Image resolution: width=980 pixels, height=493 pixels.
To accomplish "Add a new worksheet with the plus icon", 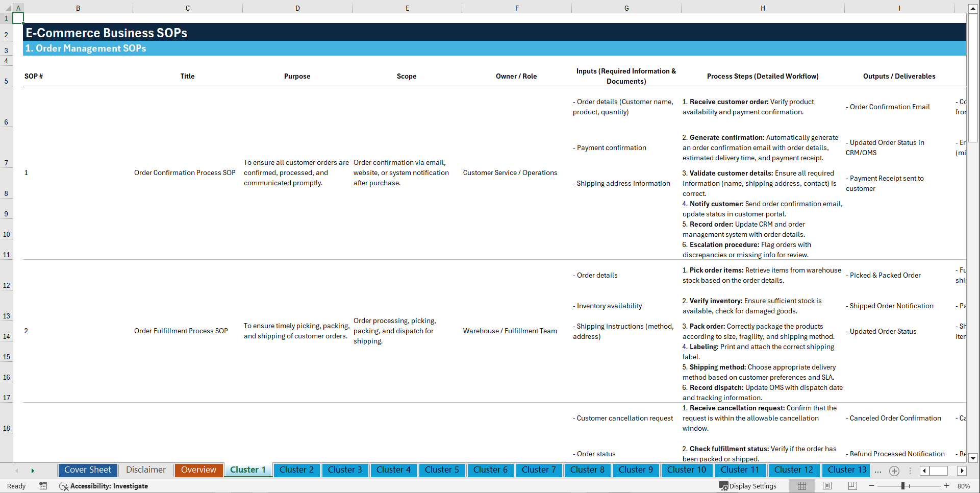I will pos(894,471).
